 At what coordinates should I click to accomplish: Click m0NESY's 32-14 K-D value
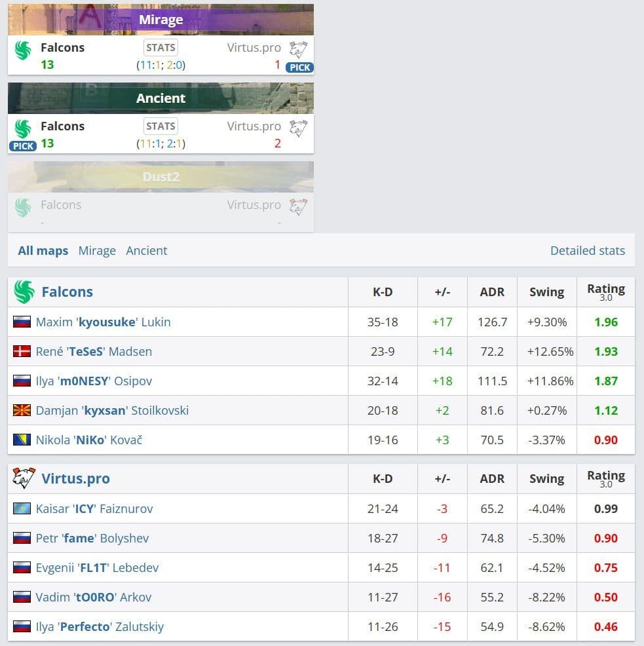(x=383, y=381)
